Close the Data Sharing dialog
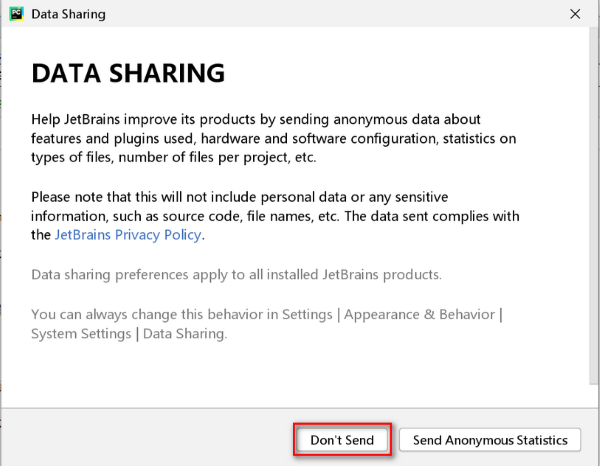The width and height of the screenshot is (600, 466). [575, 15]
